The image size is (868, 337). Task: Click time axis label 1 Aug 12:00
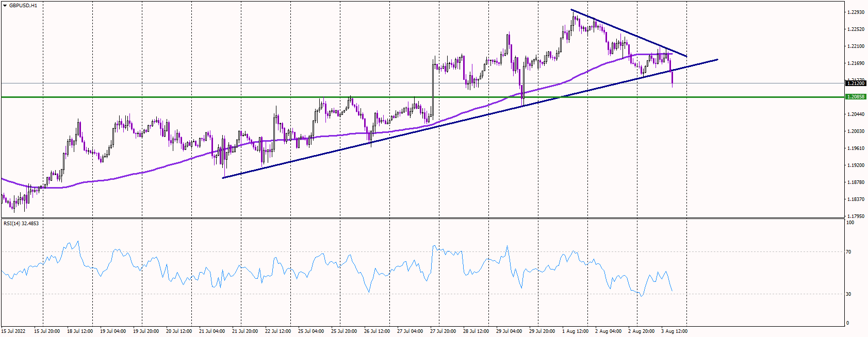(x=575, y=331)
